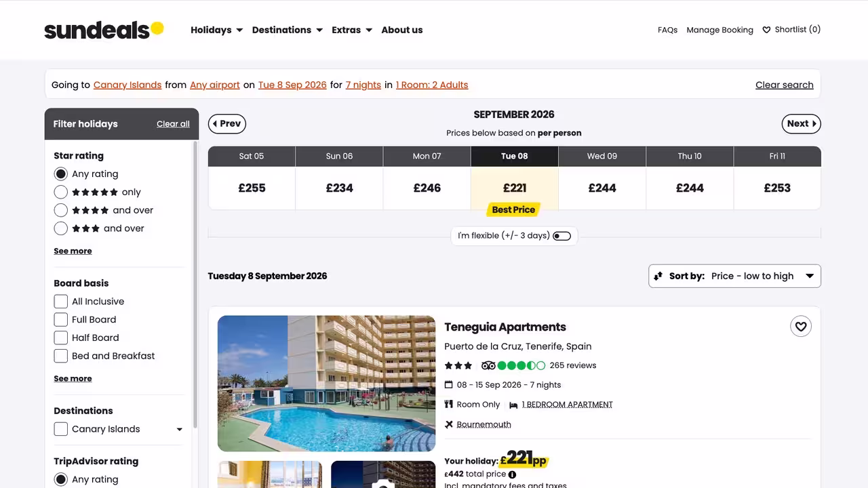Open Sort by price dropdown

click(734, 276)
